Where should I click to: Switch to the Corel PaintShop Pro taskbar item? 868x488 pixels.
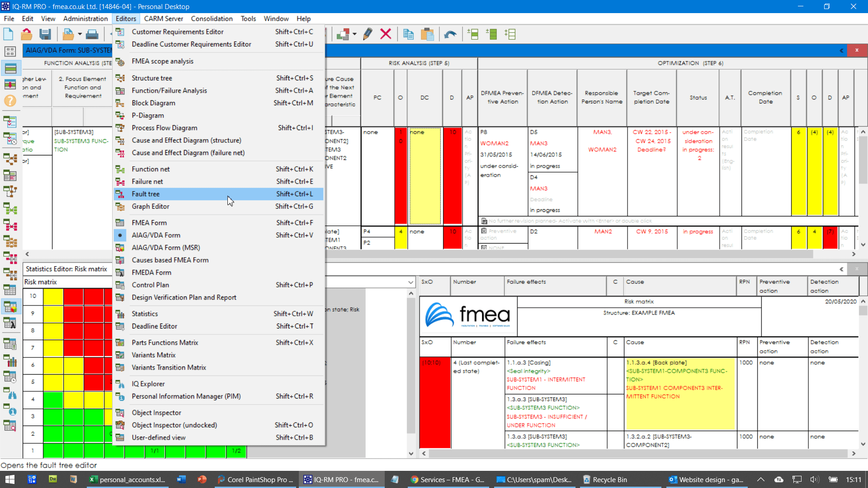click(255, 479)
